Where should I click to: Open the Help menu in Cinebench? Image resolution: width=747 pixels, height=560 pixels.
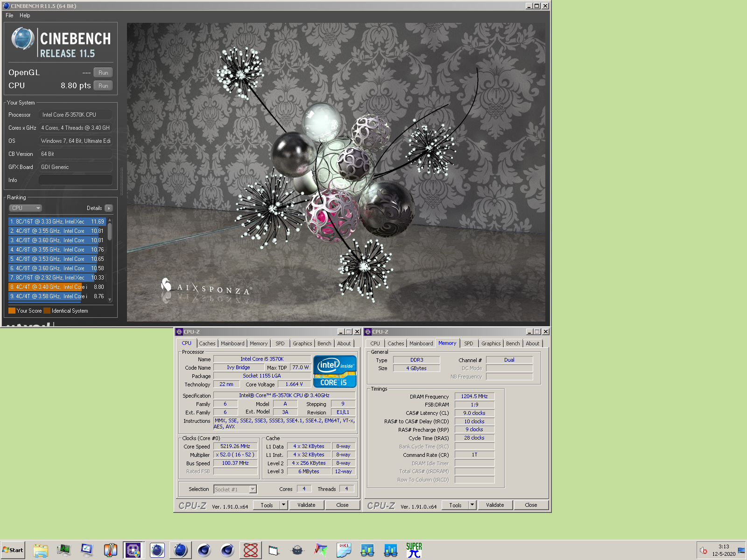[x=25, y=15]
